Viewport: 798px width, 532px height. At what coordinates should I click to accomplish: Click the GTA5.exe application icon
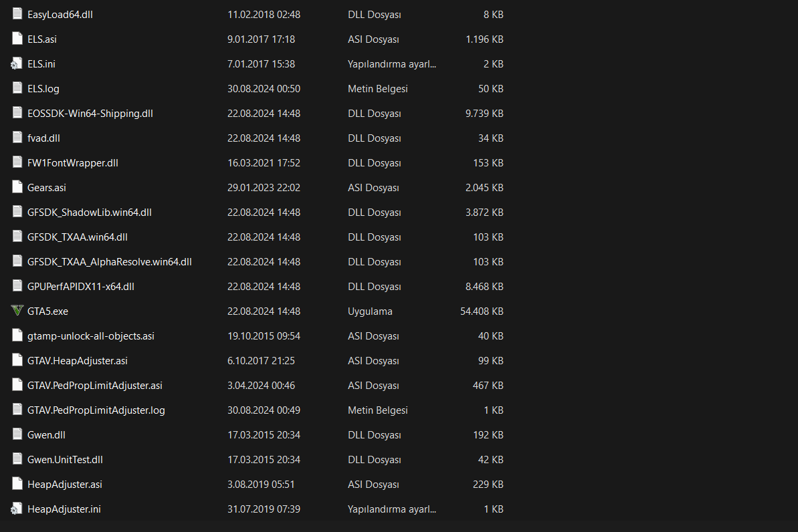17,311
